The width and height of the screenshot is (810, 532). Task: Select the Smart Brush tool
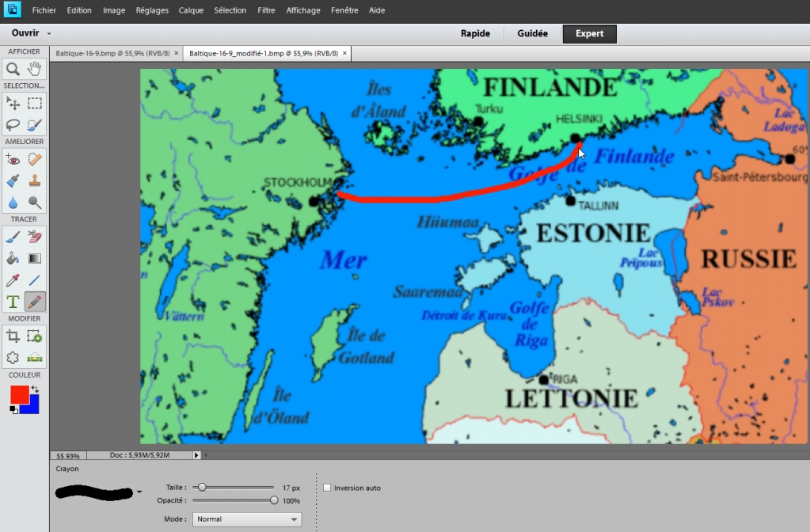pos(13,180)
